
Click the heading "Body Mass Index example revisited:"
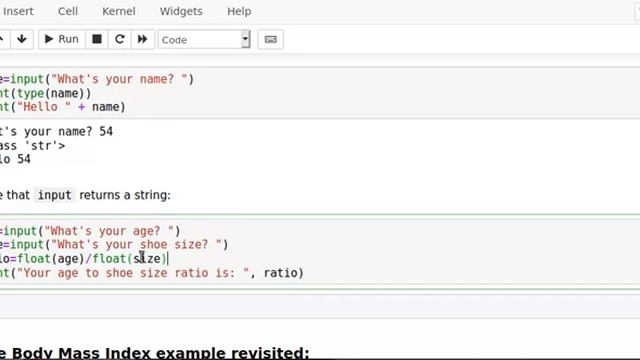tap(160, 353)
